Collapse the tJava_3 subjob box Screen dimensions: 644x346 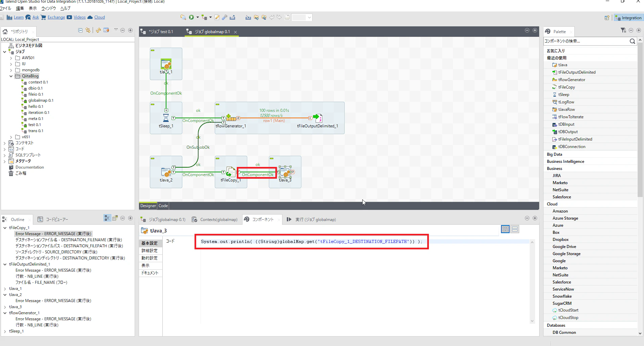(x=272, y=158)
